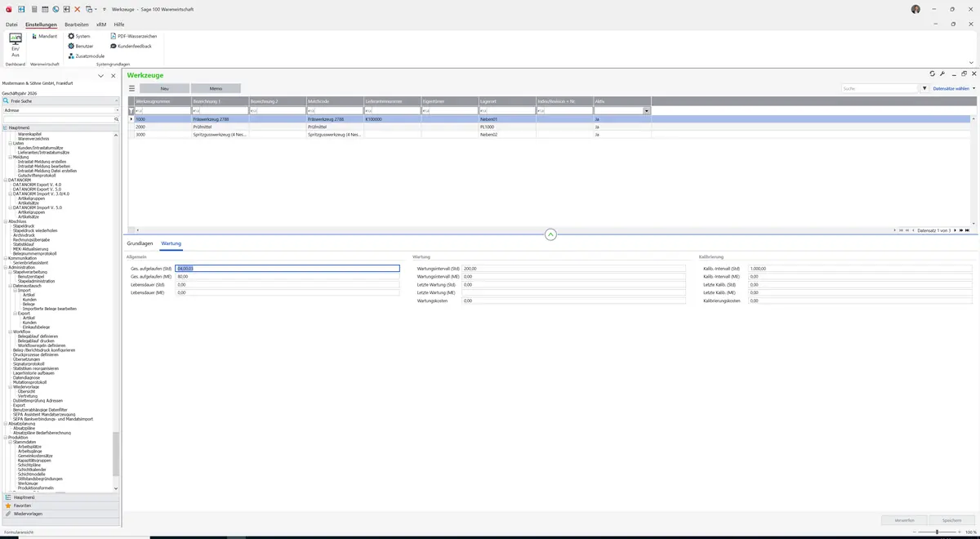Click the Speichern button
The image size is (980, 539).
coord(951,519)
